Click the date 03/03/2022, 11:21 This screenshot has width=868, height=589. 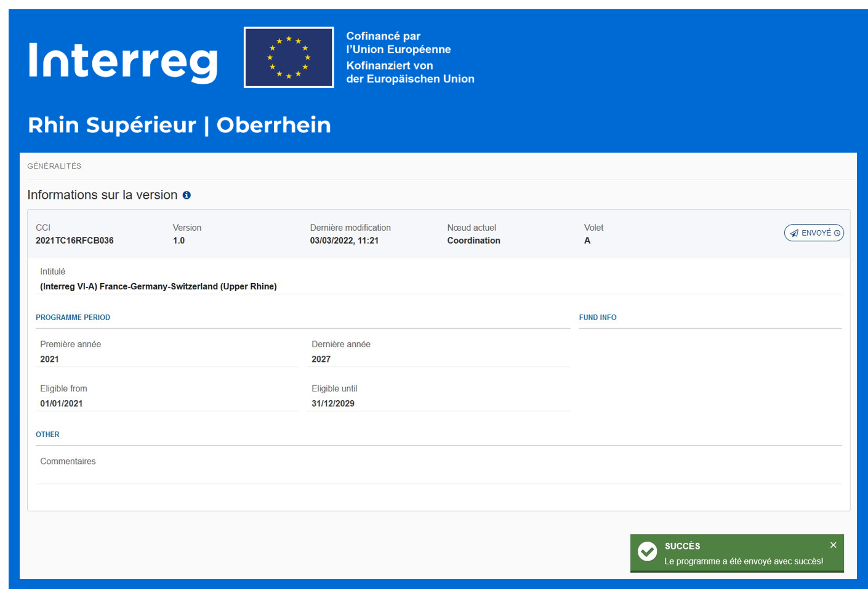click(x=344, y=241)
